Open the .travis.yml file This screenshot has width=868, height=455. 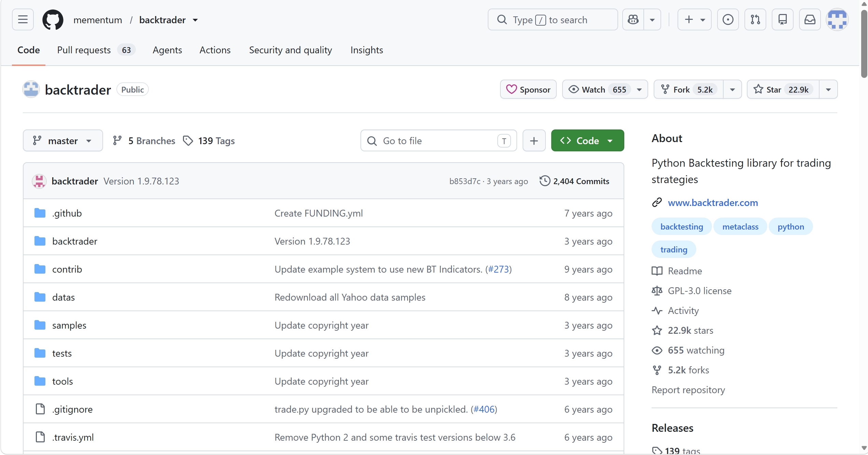(x=73, y=437)
